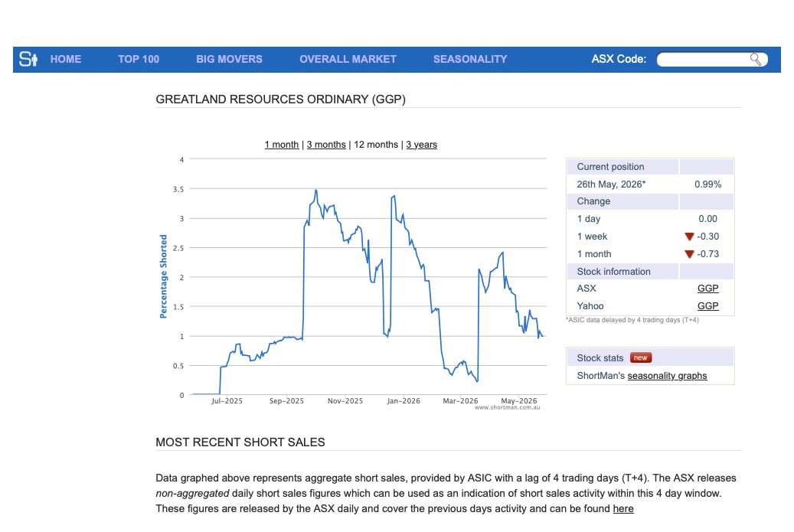Open Yahoo GGP link
This screenshot has height=532, width=794.
(x=708, y=306)
